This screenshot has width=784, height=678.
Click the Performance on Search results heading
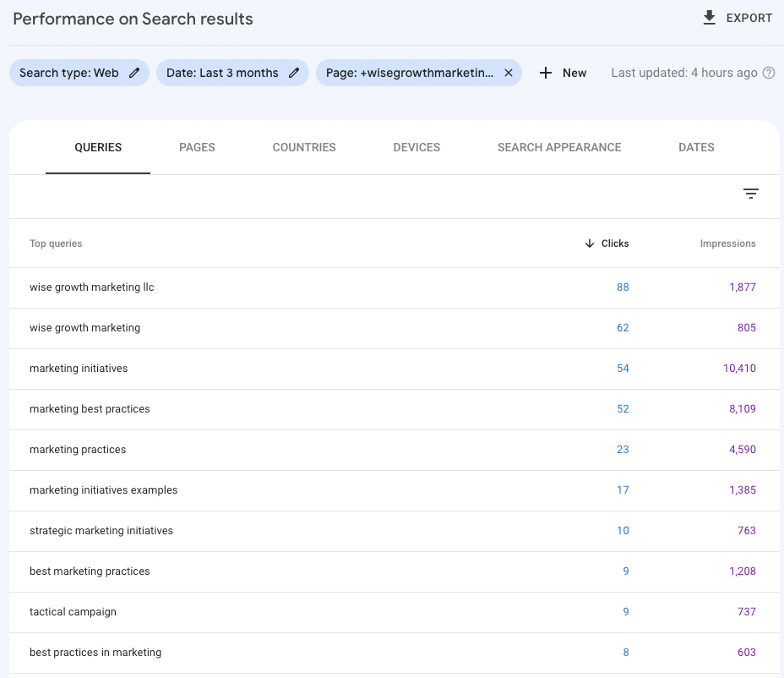[133, 19]
